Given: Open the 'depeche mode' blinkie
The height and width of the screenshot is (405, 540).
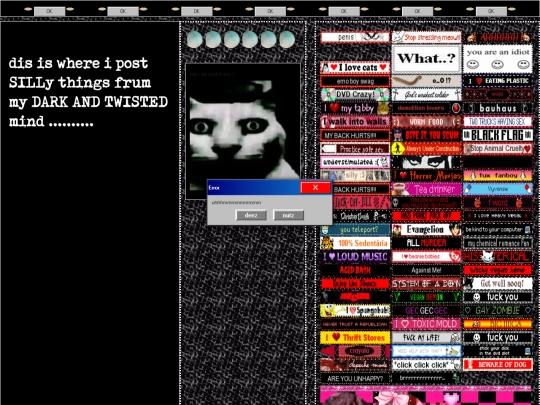Looking at the screenshot, I should pyautogui.click(x=355, y=365).
